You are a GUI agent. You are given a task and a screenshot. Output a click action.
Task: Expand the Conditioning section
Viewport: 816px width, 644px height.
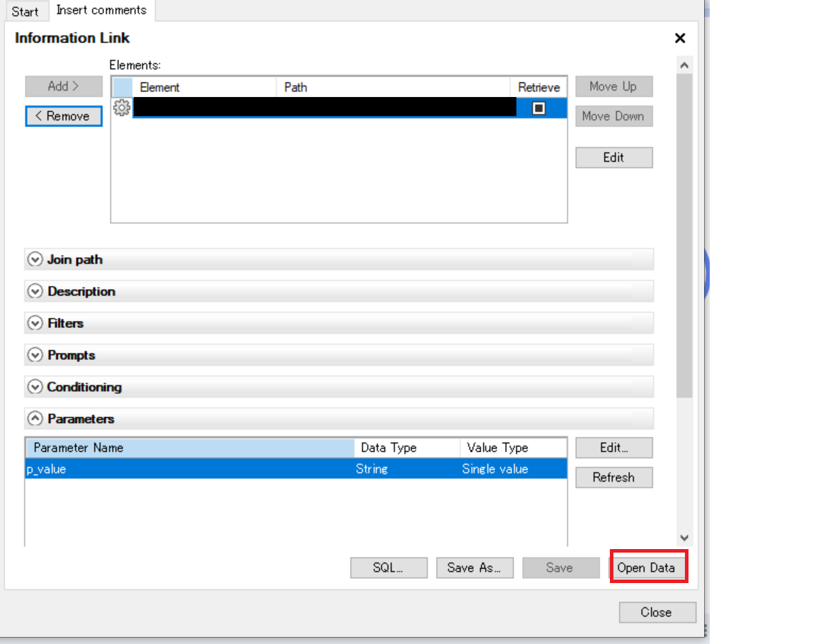coord(35,387)
